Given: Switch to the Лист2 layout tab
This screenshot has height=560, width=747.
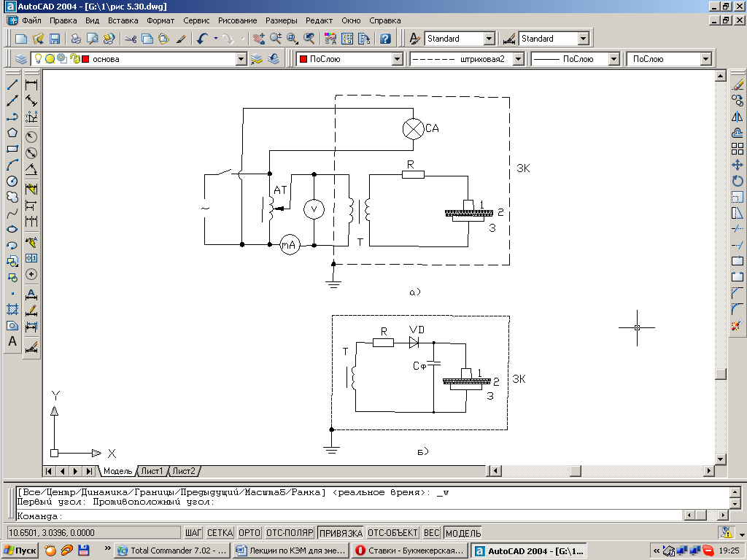Looking at the screenshot, I should point(184,471).
